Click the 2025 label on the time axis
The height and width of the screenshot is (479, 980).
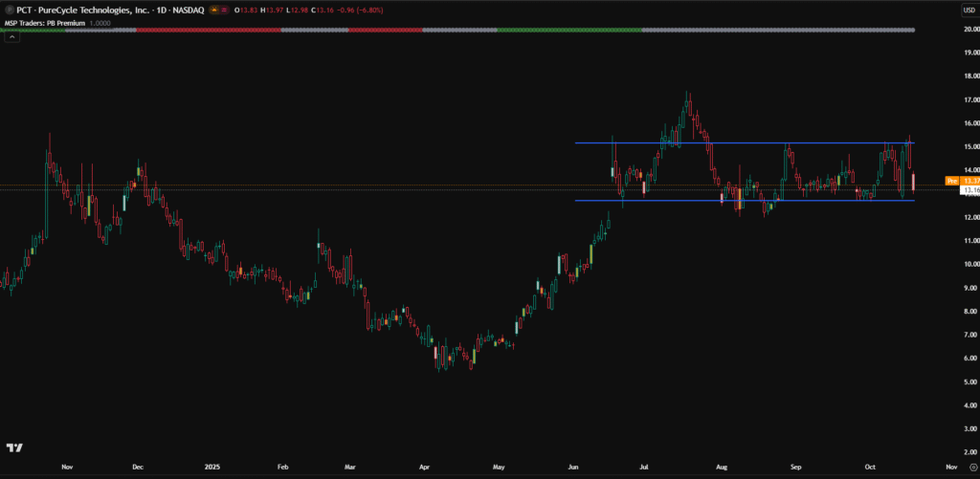pos(211,467)
